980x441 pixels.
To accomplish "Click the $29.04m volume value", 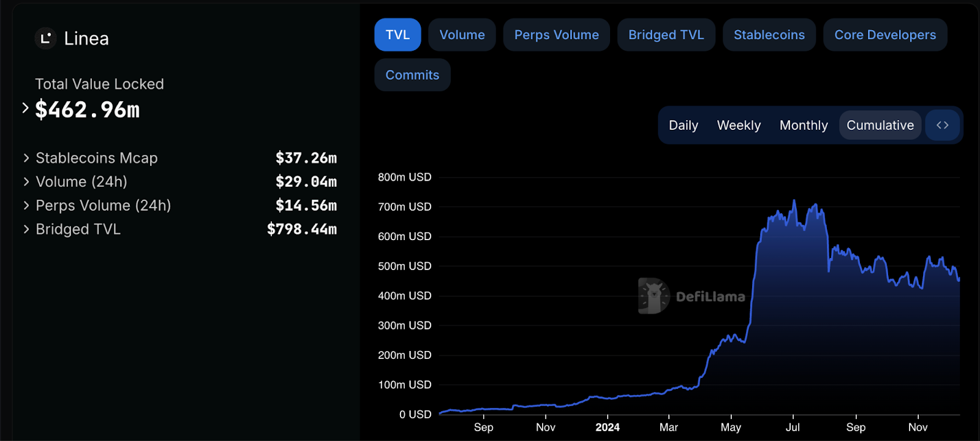I will pyautogui.click(x=306, y=182).
